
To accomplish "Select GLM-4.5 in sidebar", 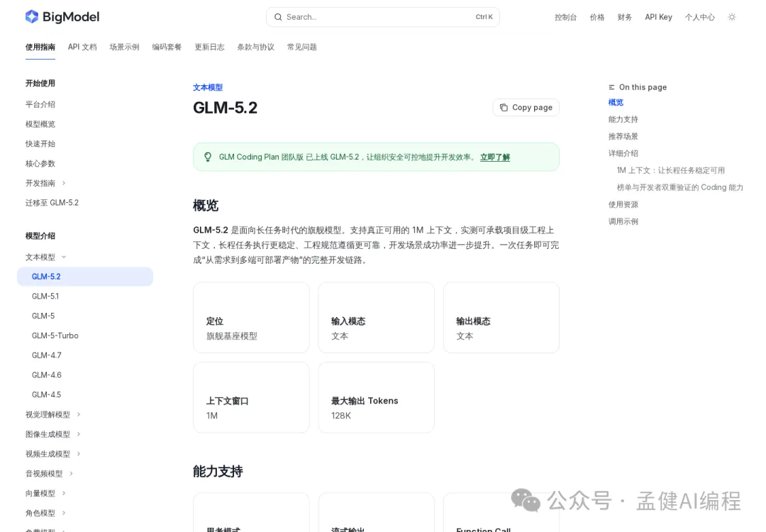I will point(46,394).
